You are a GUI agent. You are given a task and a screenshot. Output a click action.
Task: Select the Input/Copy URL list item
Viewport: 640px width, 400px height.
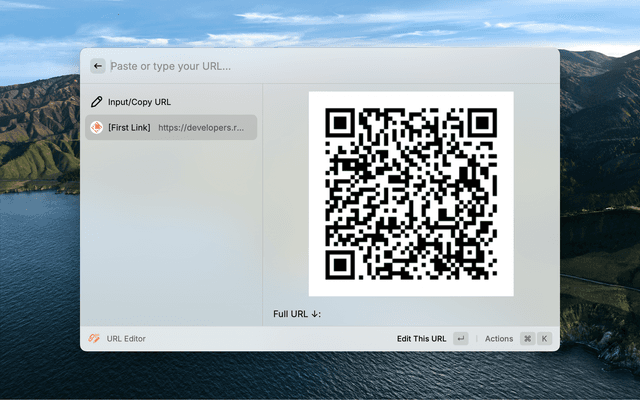[x=139, y=102]
